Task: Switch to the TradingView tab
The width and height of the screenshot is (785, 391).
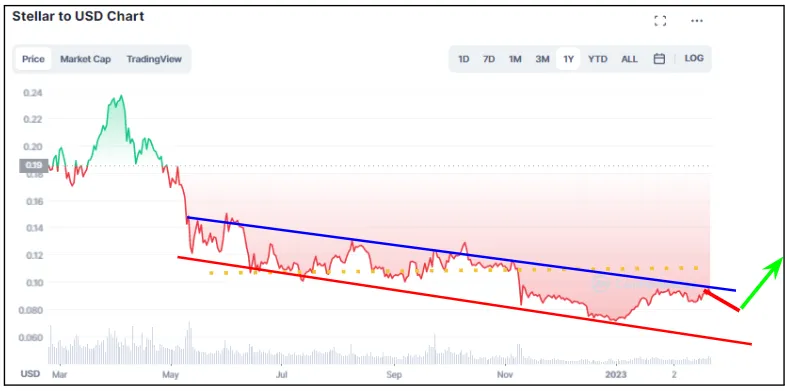Action: [x=154, y=59]
